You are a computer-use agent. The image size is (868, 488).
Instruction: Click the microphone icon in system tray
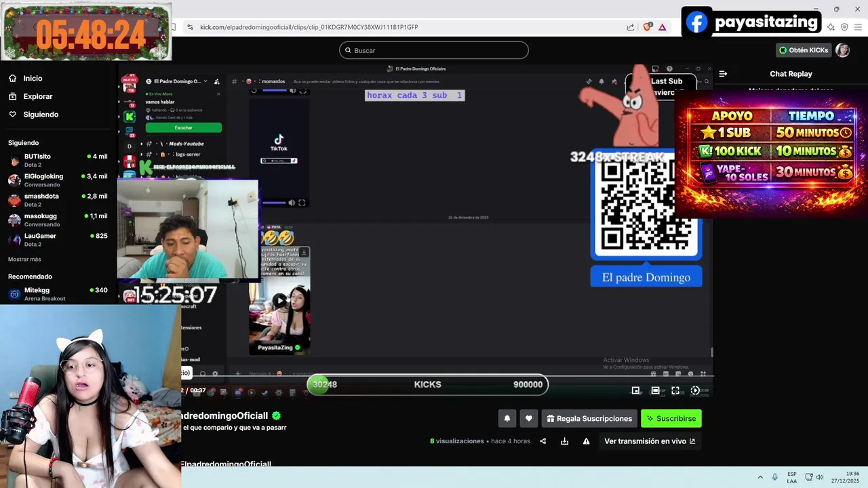774,477
